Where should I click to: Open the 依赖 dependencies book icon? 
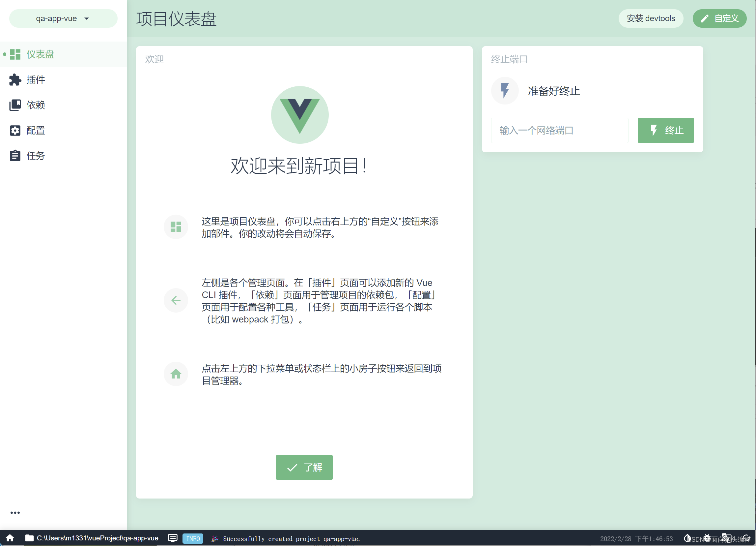tap(15, 105)
